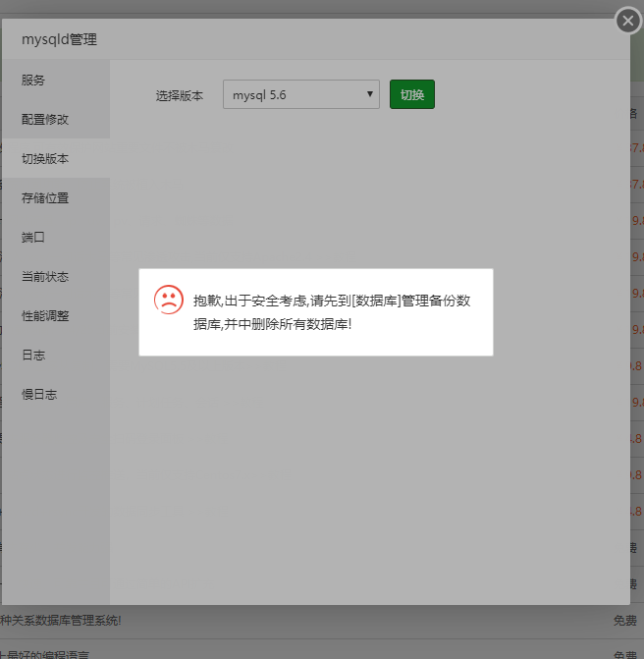Viewport: 644px width, 659px height.
Task: View the 当前状态 tab
Action: pos(56,277)
